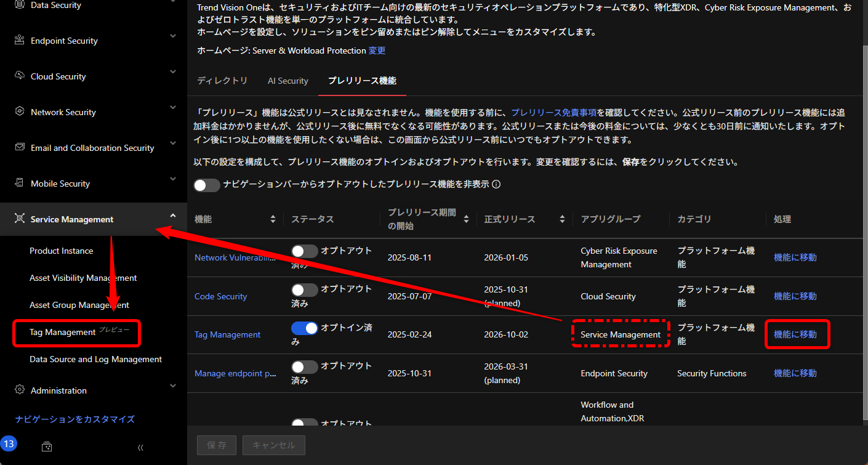Switch to the AI Security tab
868x465 pixels.
click(x=288, y=81)
